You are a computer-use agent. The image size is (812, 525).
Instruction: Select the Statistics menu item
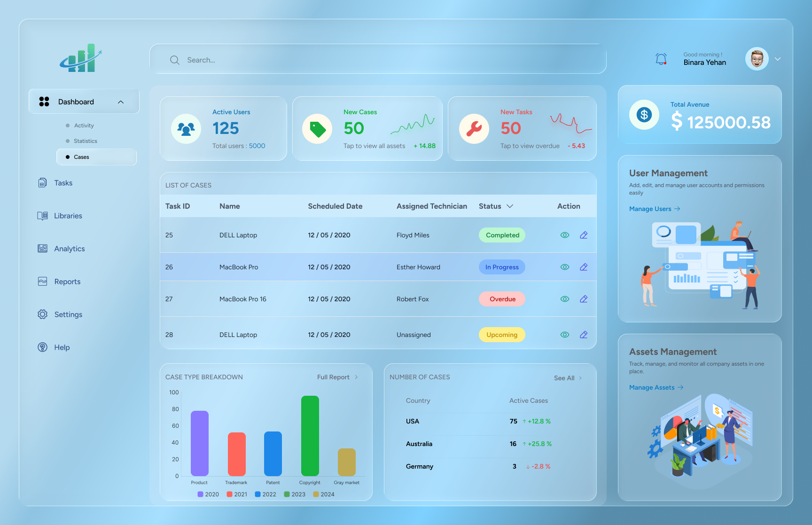click(85, 141)
